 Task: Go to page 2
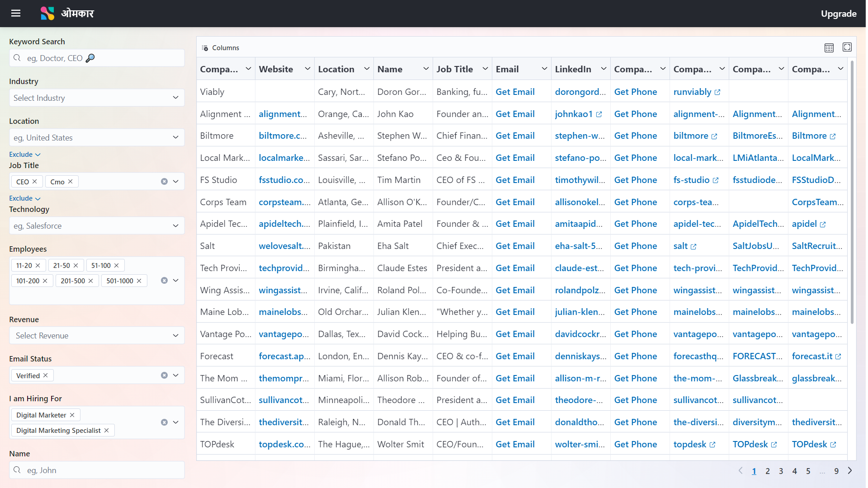click(768, 471)
